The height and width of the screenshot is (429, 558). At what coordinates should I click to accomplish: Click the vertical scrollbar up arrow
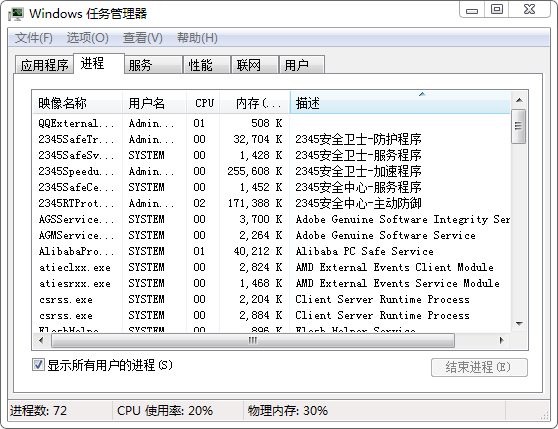tap(519, 100)
